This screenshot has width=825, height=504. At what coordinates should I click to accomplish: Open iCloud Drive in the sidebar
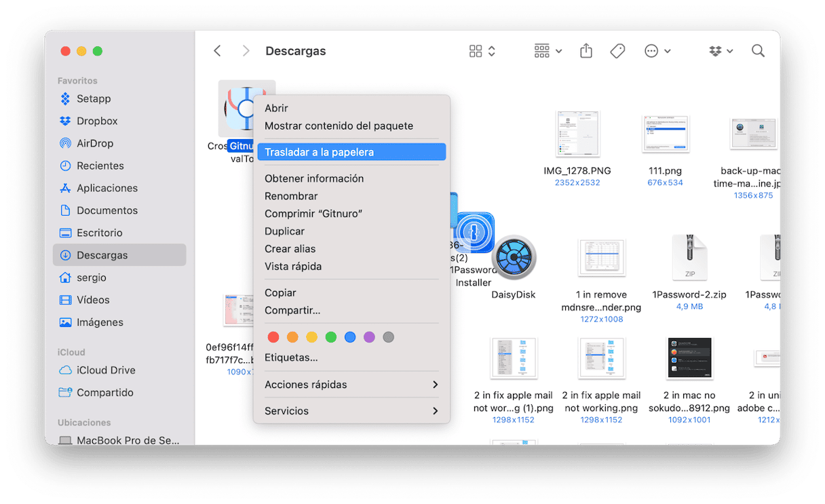tap(106, 370)
